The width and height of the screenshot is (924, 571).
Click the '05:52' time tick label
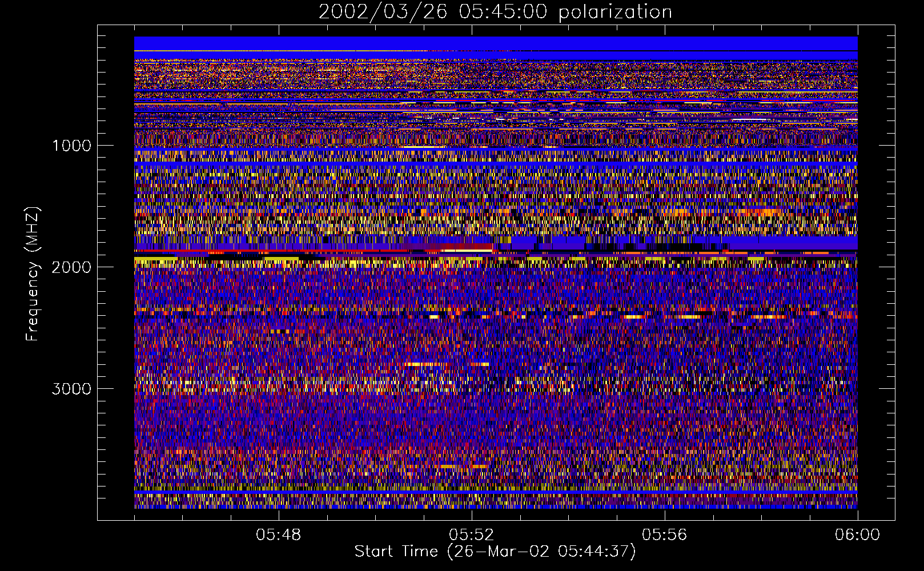pos(471,535)
